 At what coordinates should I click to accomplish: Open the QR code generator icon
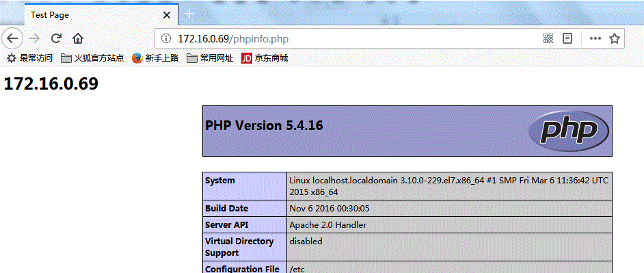click(x=548, y=38)
